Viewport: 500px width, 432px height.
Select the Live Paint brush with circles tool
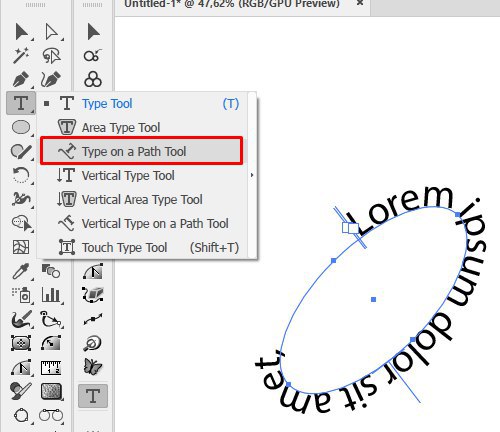pyautogui.click(x=21, y=391)
